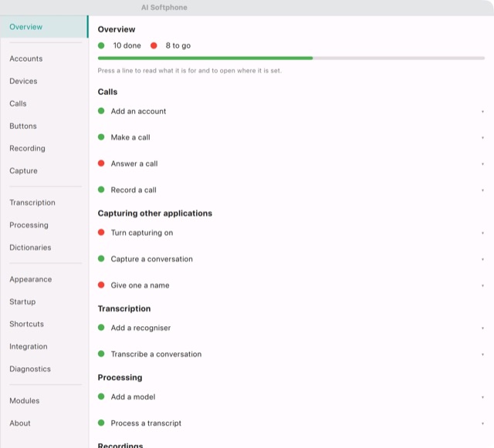Click the green dot beside Add a recogniser
Screen dimensions: 494x448
(101, 328)
